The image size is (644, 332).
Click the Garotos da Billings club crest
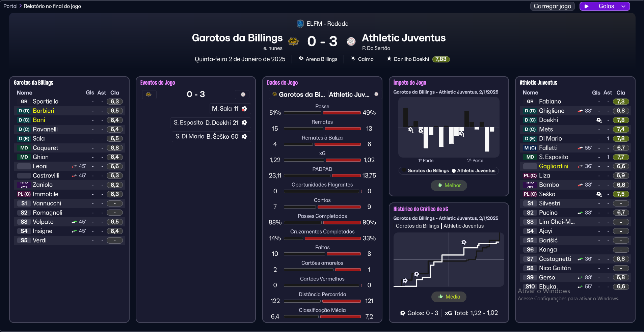tap(293, 41)
